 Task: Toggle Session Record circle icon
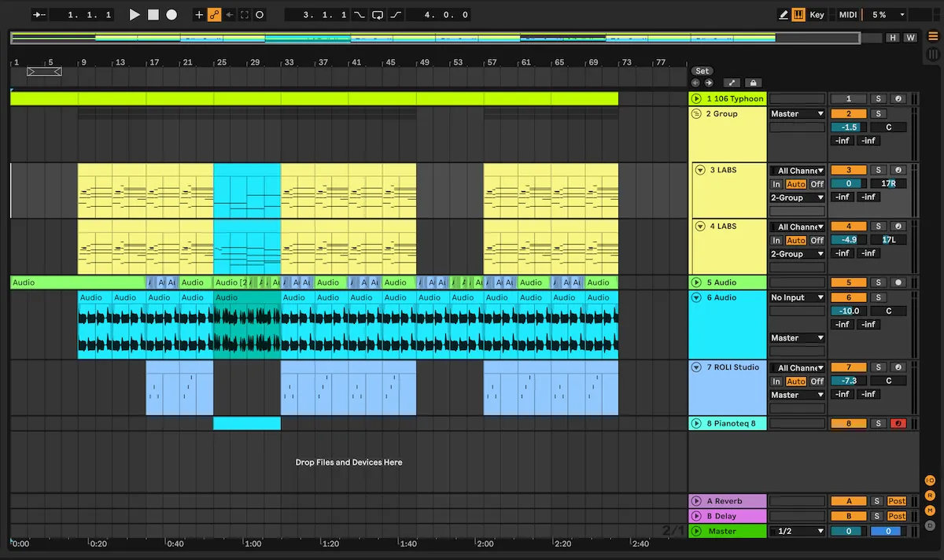pyautogui.click(x=260, y=14)
